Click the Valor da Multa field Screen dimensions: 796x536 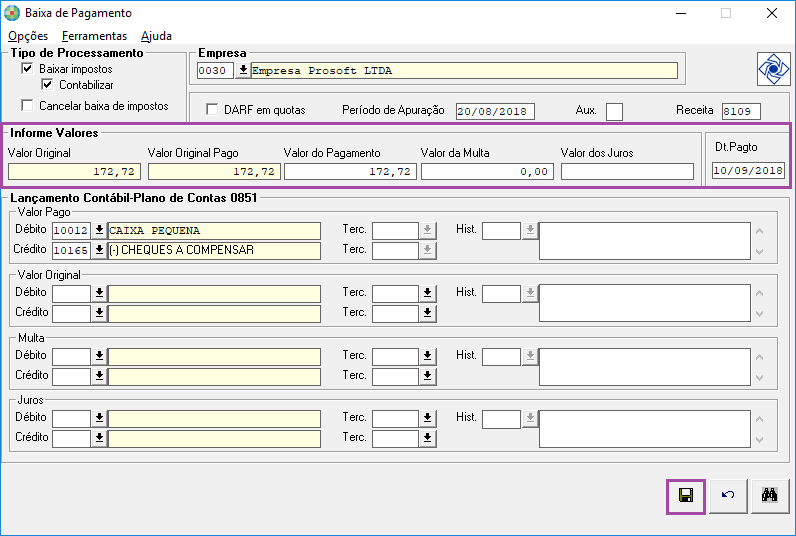pyautogui.click(x=487, y=172)
